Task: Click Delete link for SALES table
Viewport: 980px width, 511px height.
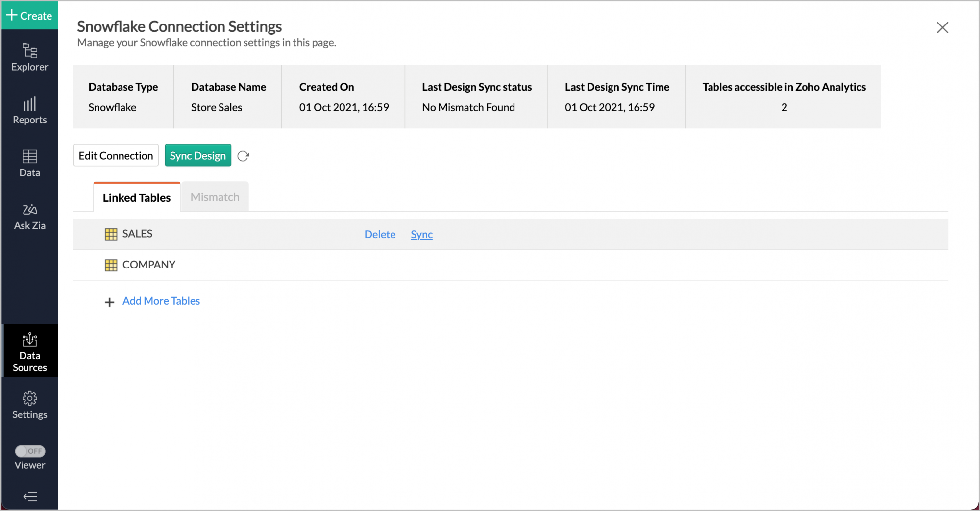Action: 379,234
